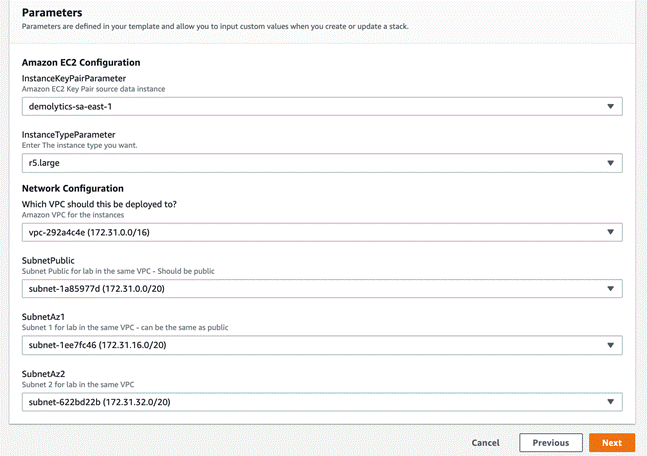Screen dimensions: 647x456
Task: Click 'Amazon VPC for the instances' description
Action: [73, 215]
